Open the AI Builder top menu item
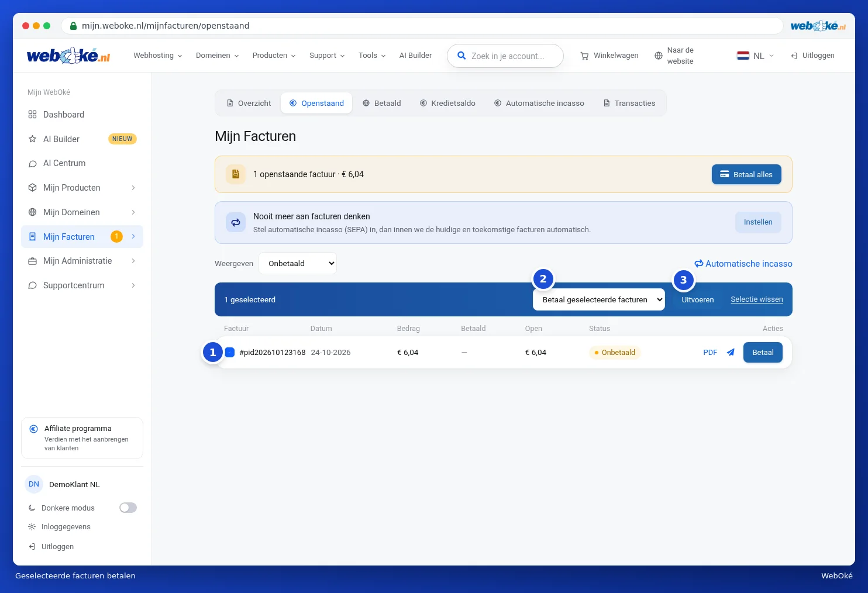Image resolution: width=868 pixels, height=593 pixels. click(x=415, y=56)
